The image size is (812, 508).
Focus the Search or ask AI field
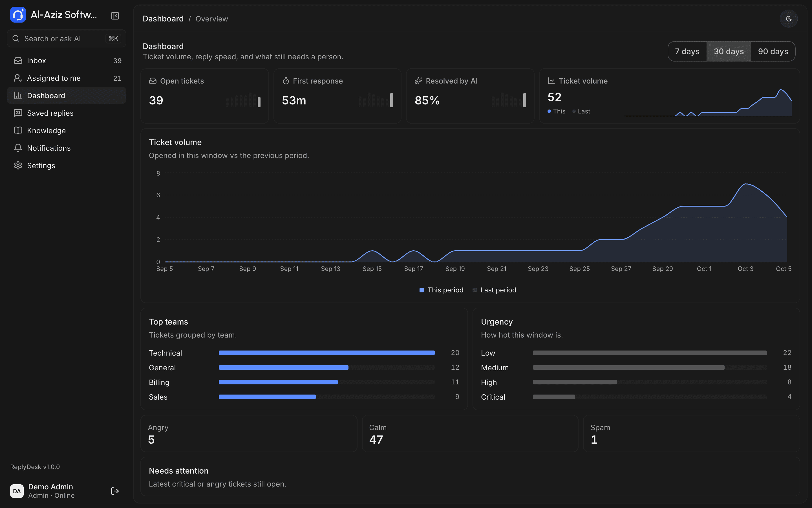pyautogui.click(x=67, y=38)
